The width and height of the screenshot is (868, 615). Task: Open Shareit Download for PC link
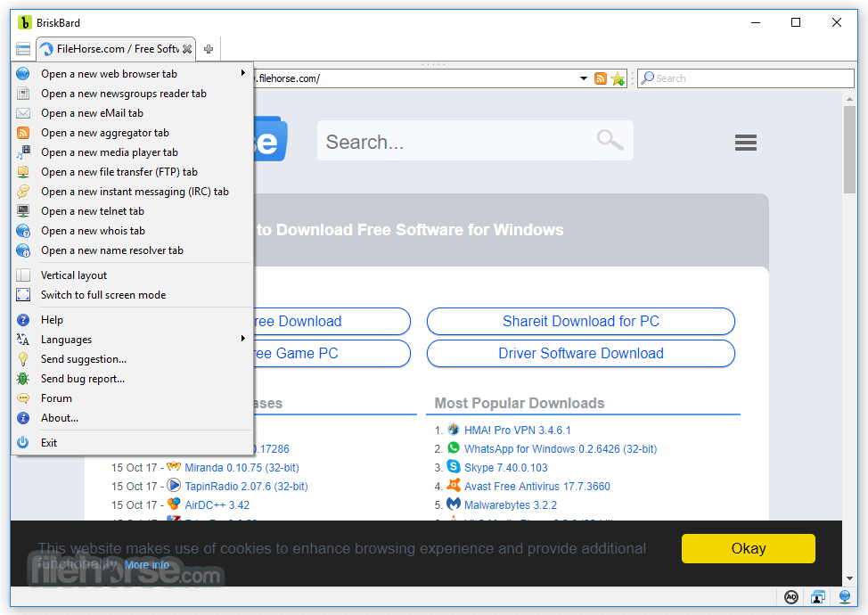click(x=581, y=322)
